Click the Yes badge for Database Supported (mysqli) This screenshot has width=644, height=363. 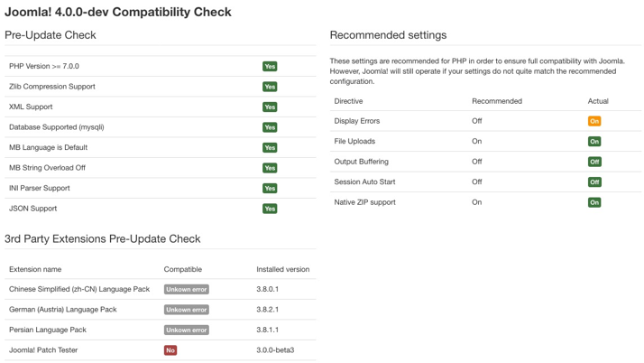(x=270, y=127)
